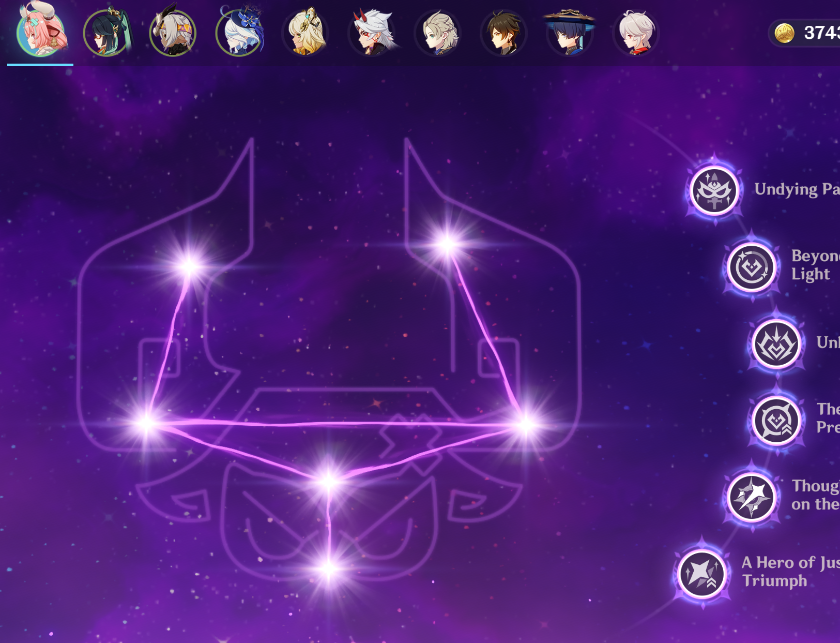The image size is (840, 643).
Task: Select the fourth constellation node starting with 'The'
Action: (x=776, y=421)
